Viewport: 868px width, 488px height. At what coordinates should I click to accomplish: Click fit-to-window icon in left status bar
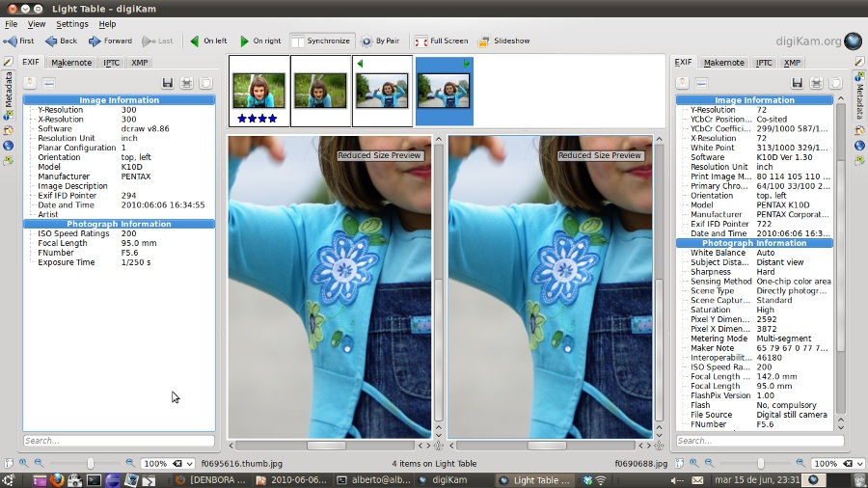coord(9,464)
